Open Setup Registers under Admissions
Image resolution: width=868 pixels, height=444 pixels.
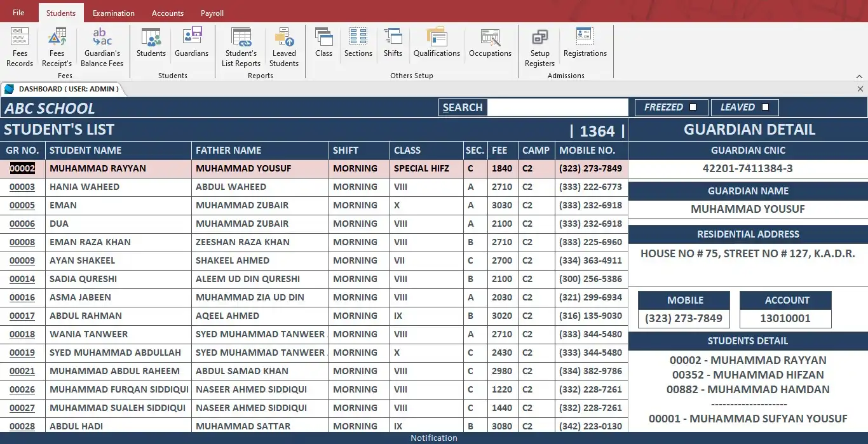pos(539,44)
